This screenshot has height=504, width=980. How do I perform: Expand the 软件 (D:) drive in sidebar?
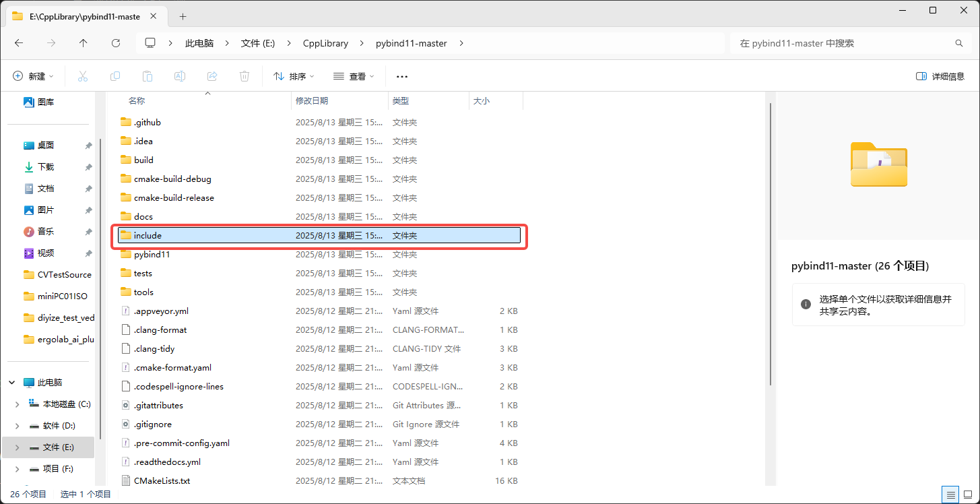pyautogui.click(x=16, y=425)
